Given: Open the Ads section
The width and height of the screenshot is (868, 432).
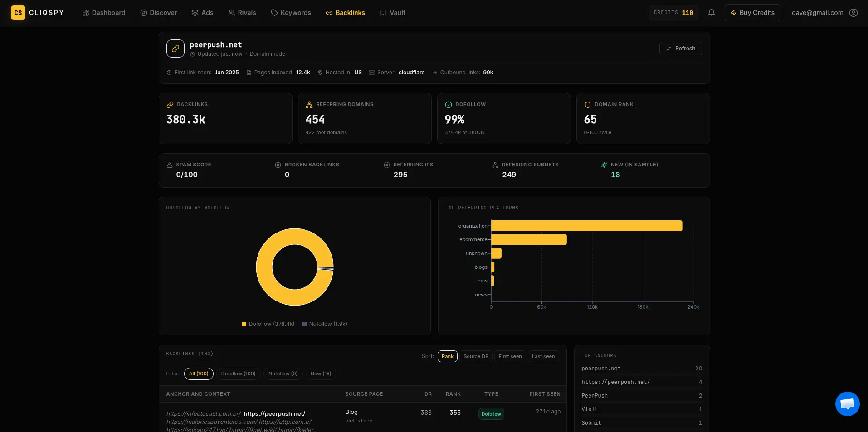Looking at the screenshot, I should 202,13.
